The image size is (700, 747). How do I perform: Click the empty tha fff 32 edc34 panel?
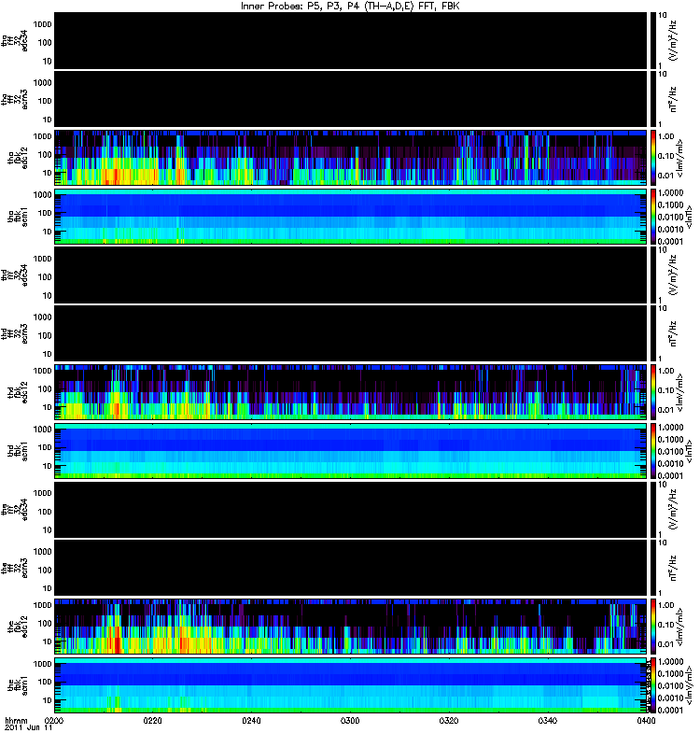pyautogui.click(x=351, y=40)
